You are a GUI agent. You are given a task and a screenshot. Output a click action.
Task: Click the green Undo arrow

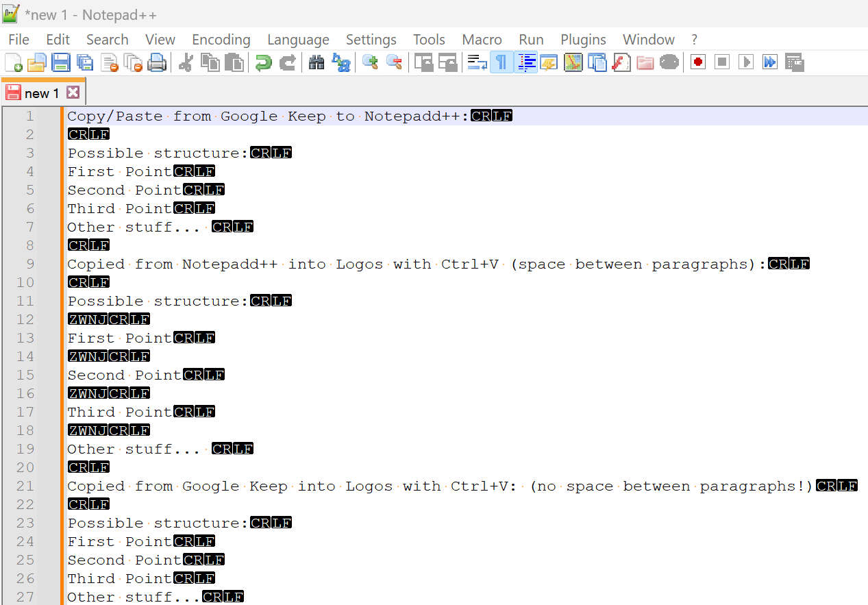pyautogui.click(x=263, y=63)
